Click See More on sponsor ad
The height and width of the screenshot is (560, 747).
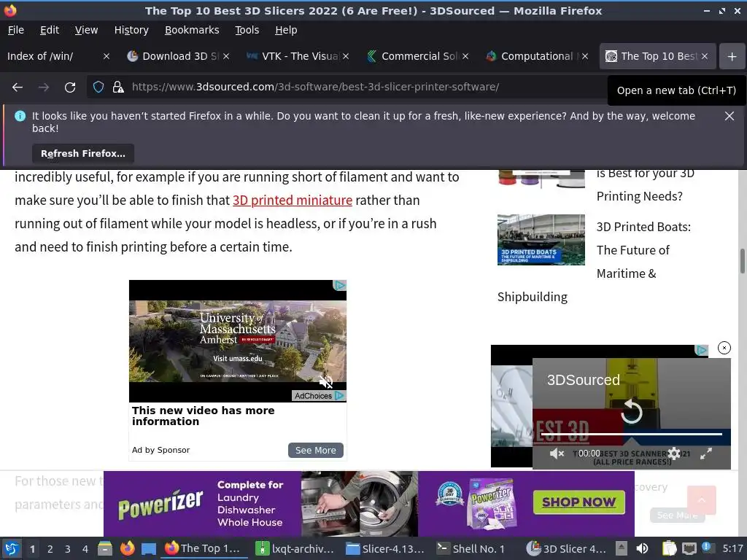[315, 450]
